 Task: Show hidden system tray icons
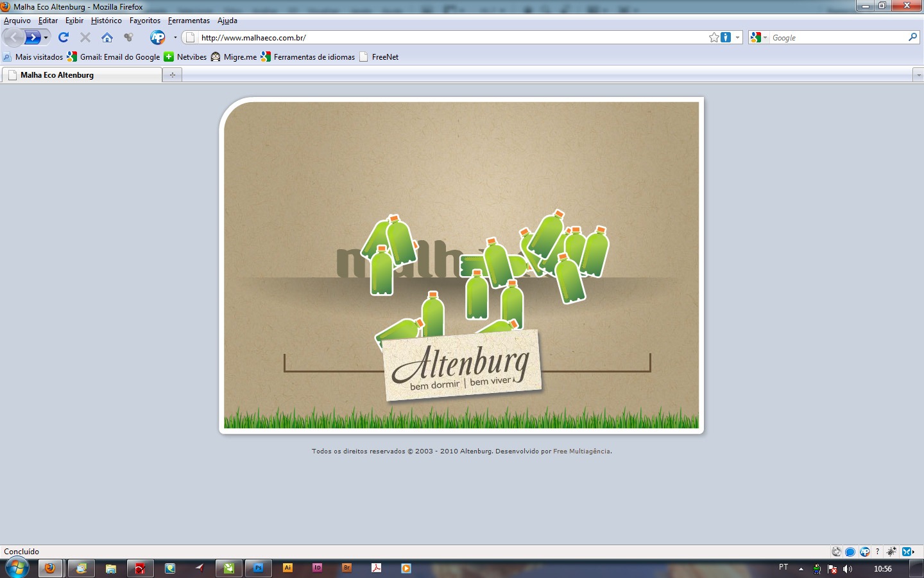pyautogui.click(x=801, y=569)
